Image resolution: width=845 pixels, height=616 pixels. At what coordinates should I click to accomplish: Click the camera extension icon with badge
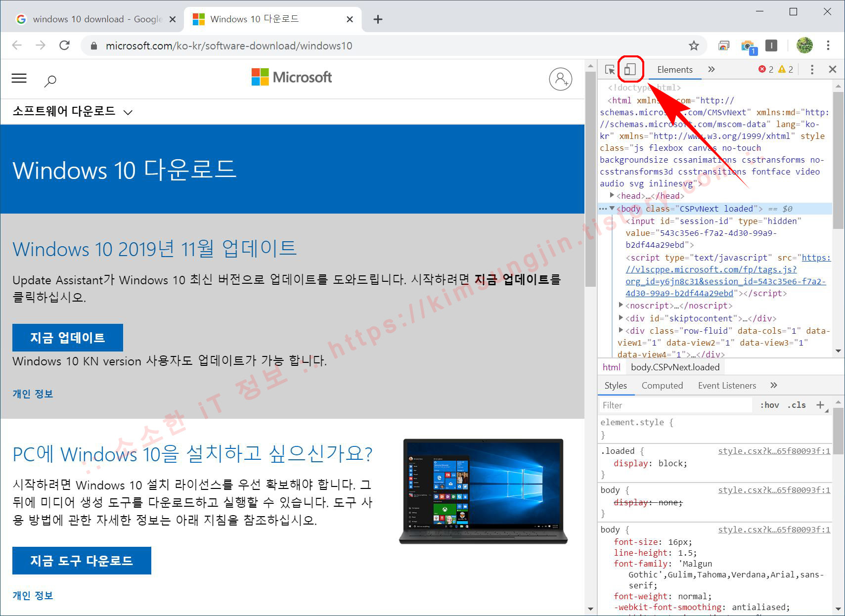point(749,46)
